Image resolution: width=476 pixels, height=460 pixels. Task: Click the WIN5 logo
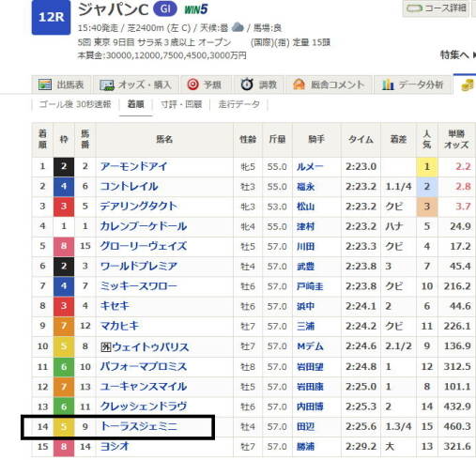[x=196, y=9]
